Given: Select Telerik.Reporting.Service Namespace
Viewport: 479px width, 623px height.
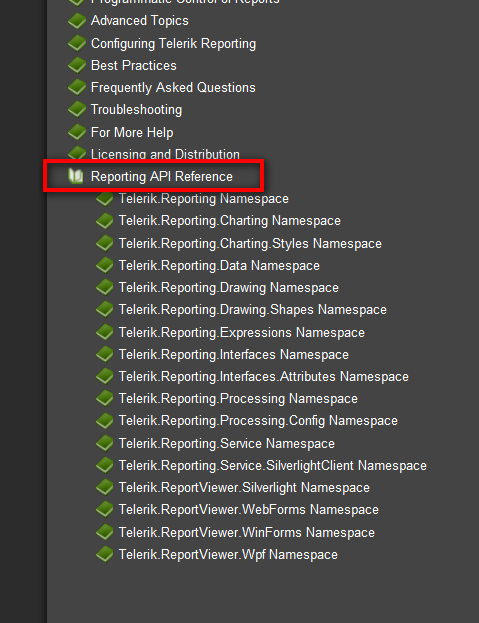Looking at the screenshot, I should [227, 443].
